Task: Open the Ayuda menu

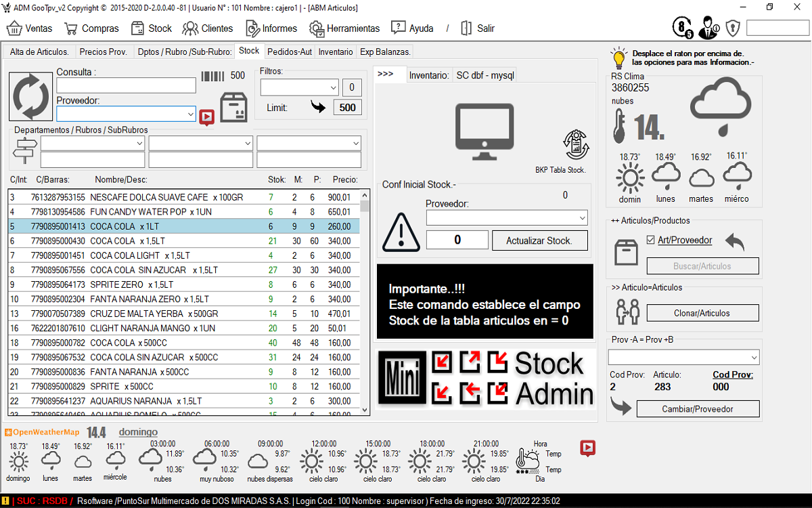Action: tap(412, 28)
